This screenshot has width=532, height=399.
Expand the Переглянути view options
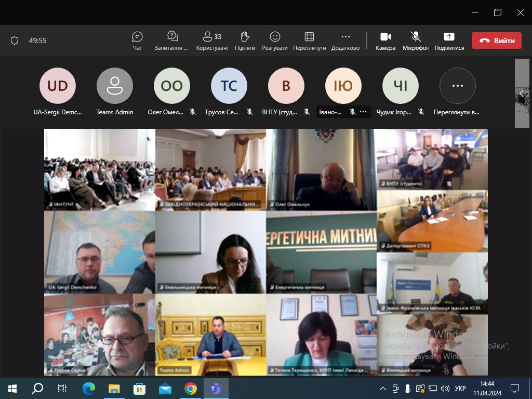(x=309, y=41)
